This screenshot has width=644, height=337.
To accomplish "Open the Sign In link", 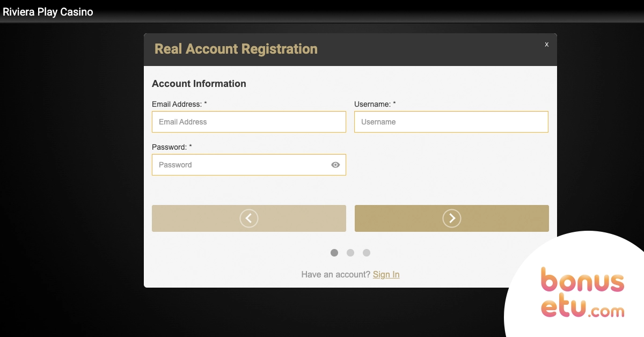I will [x=386, y=274].
